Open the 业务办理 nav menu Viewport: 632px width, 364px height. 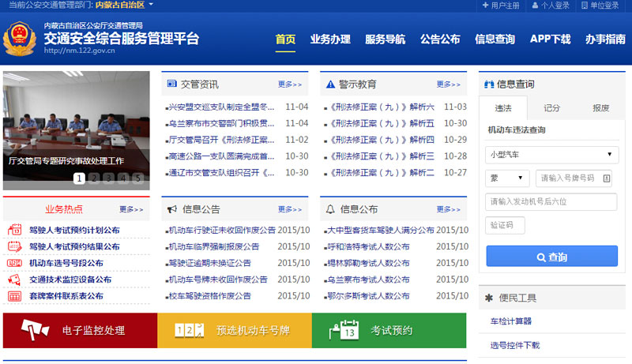(x=330, y=39)
